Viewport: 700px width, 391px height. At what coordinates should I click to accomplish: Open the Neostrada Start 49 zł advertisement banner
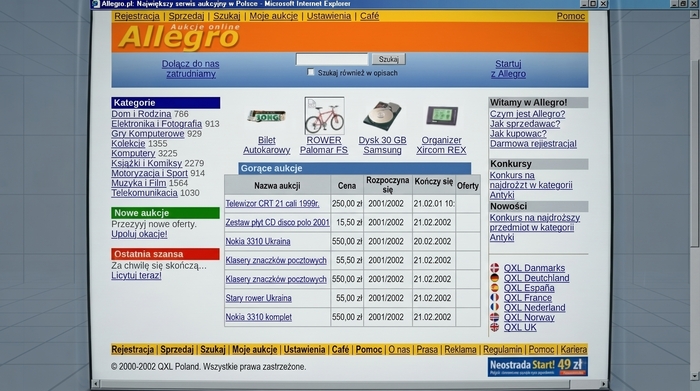point(538,366)
